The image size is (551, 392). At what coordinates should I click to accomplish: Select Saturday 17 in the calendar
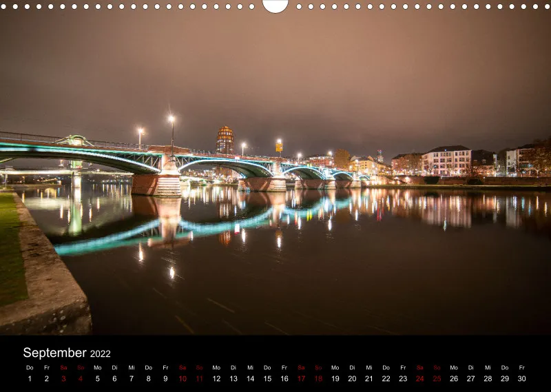[301, 379]
